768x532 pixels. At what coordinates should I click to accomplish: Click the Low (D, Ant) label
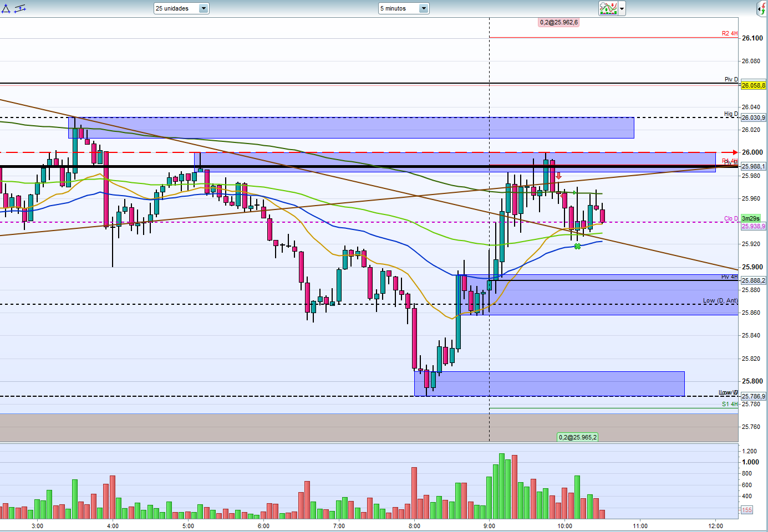point(720,300)
